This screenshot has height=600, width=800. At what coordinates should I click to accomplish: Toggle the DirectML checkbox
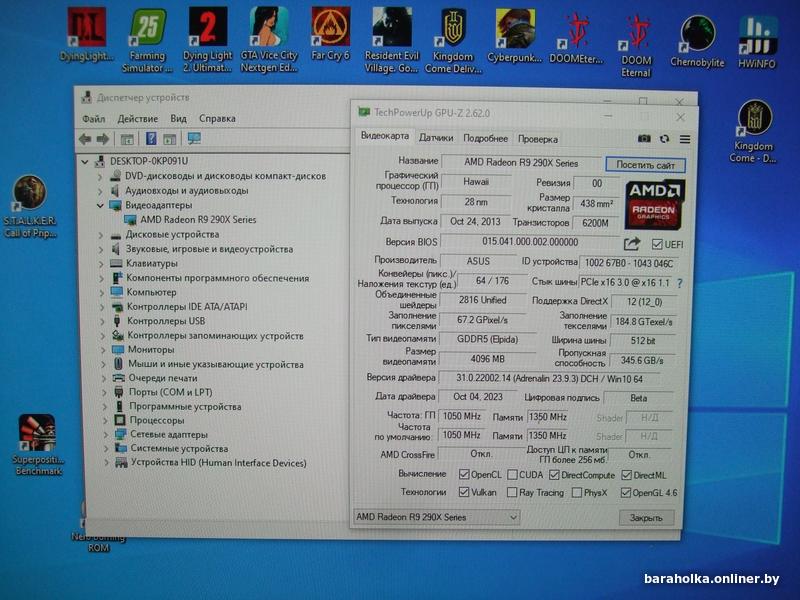tap(627, 476)
